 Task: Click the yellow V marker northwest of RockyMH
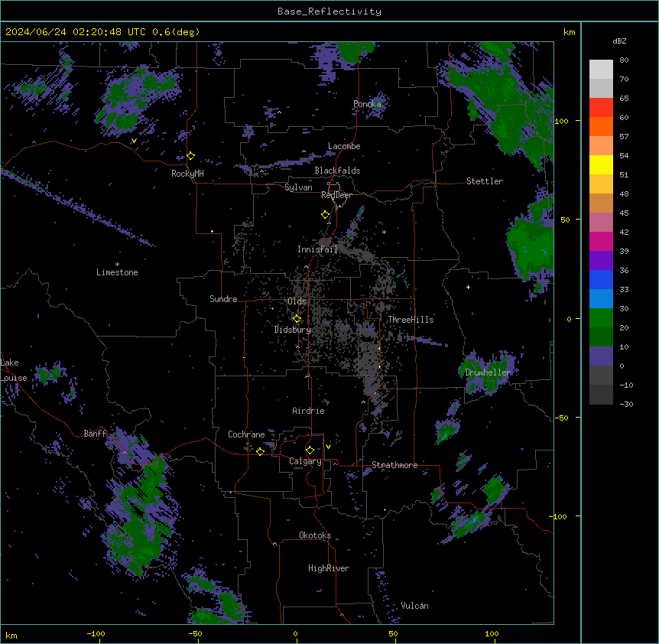point(134,141)
